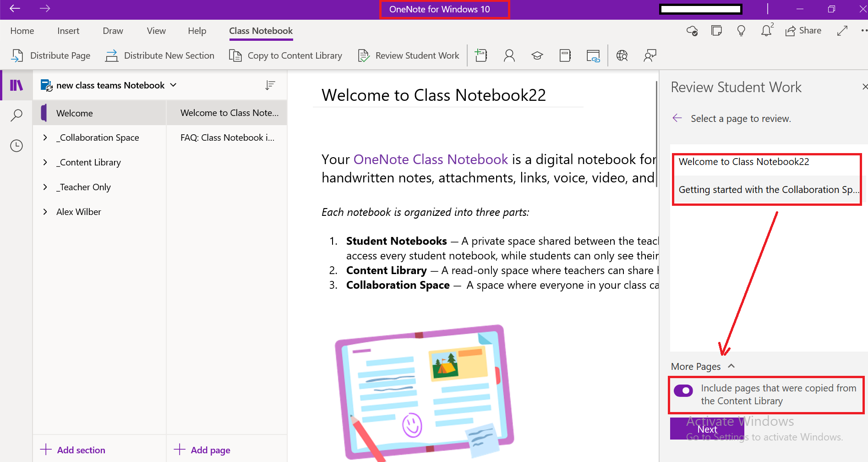
Task: Click the Next button
Action: 707,429
